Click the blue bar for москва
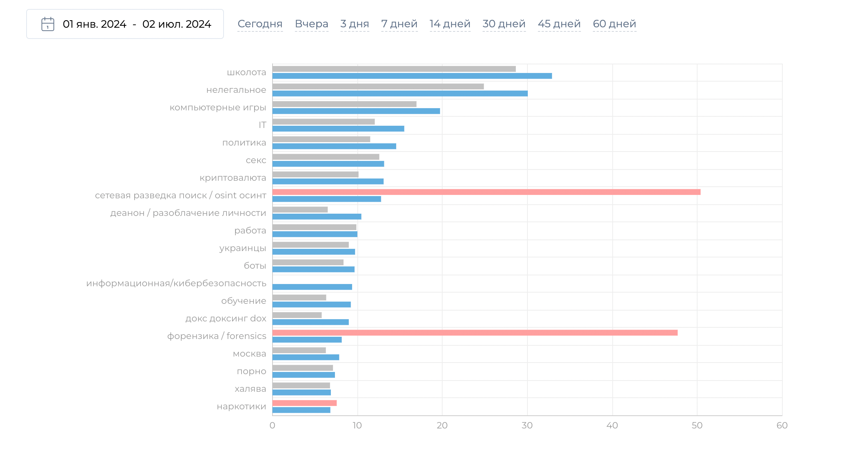This screenshot has width=868, height=449. (x=306, y=357)
